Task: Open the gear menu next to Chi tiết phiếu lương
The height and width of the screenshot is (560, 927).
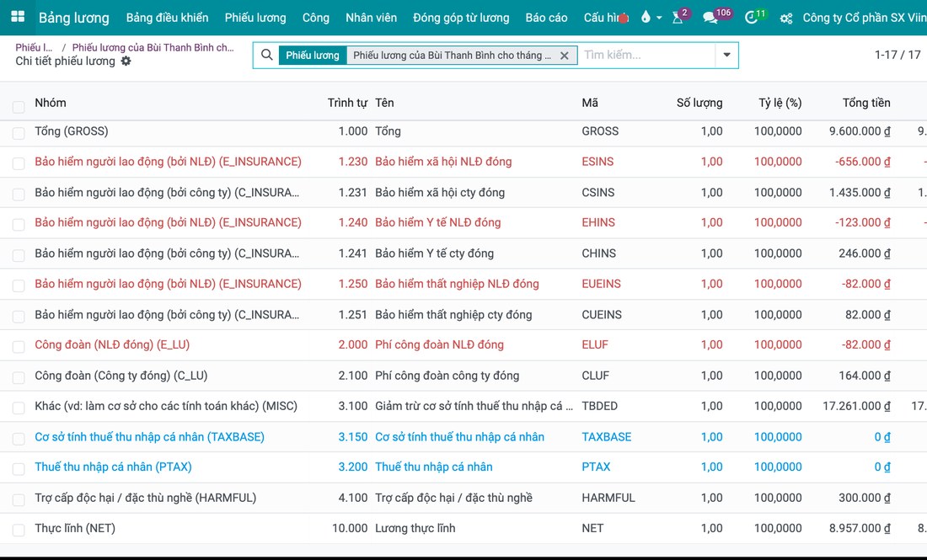Action: coord(126,61)
